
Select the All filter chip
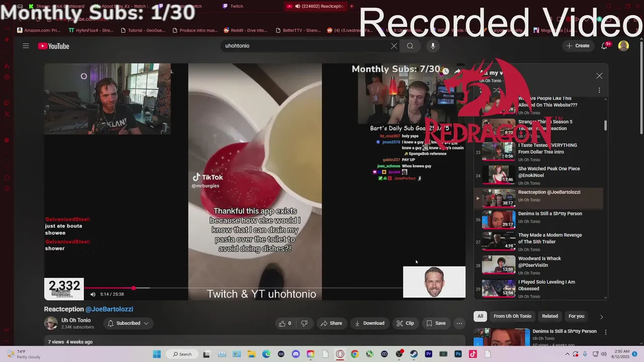(480, 316)
